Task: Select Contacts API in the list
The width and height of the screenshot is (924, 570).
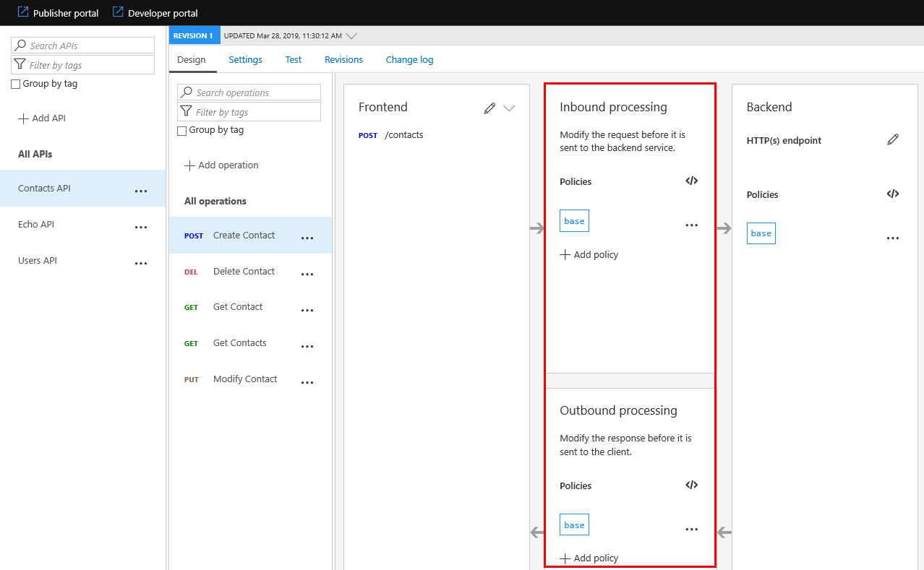Action: point(82,189)
